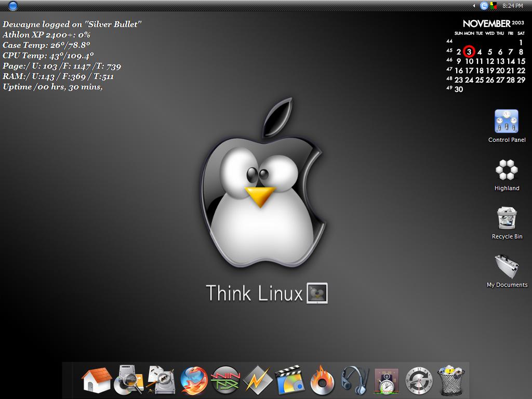This screenshot has height=399, width=532.
Task: Open Winamp lightning bolt icon in dock
Action: tap(258, 381)
